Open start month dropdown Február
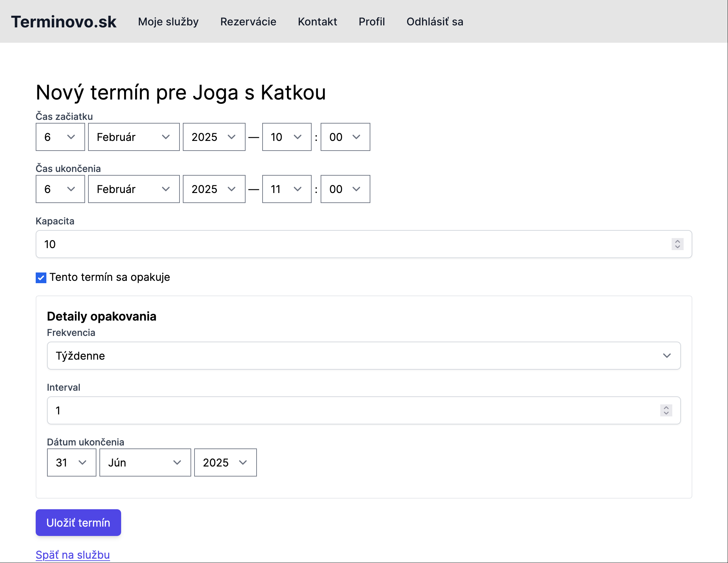 (x=133, y=137)
